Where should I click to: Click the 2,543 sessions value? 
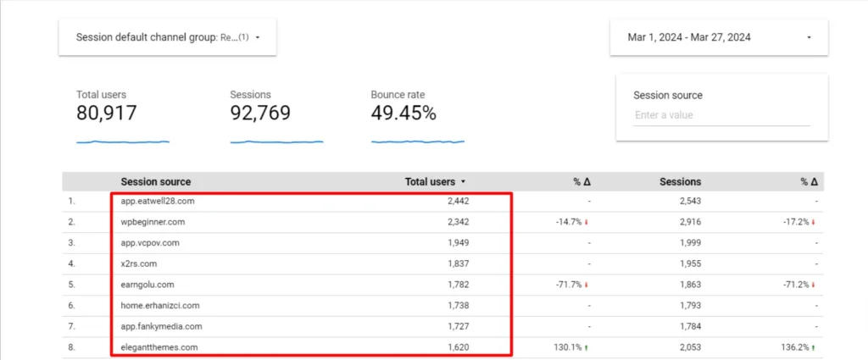(x=690, y=202)
